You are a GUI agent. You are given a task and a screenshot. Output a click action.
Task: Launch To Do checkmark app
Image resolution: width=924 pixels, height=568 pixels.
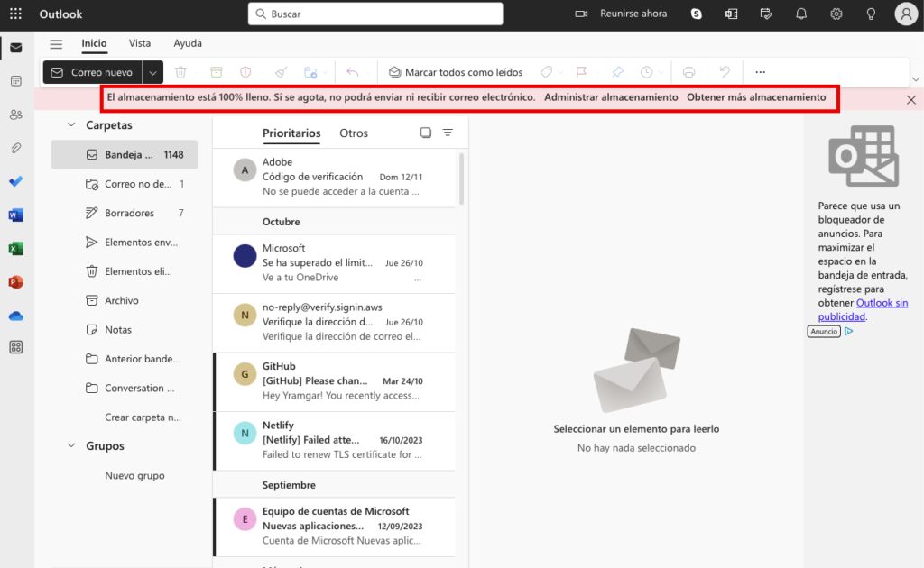pos(16,181)
